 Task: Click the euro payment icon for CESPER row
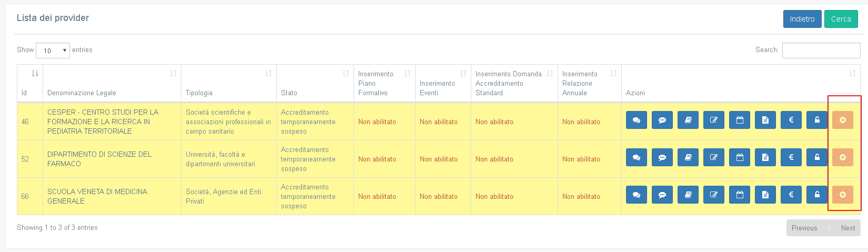coord(791,120)
